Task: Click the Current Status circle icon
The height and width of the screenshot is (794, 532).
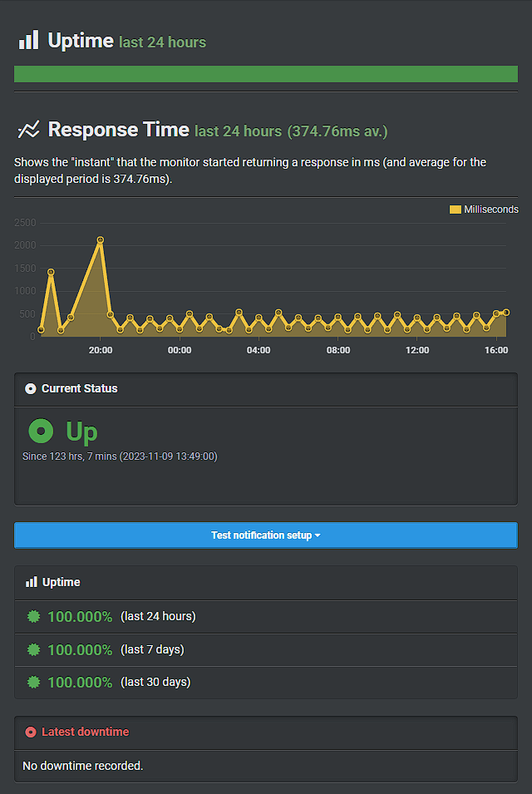Action: pos(31,388)
